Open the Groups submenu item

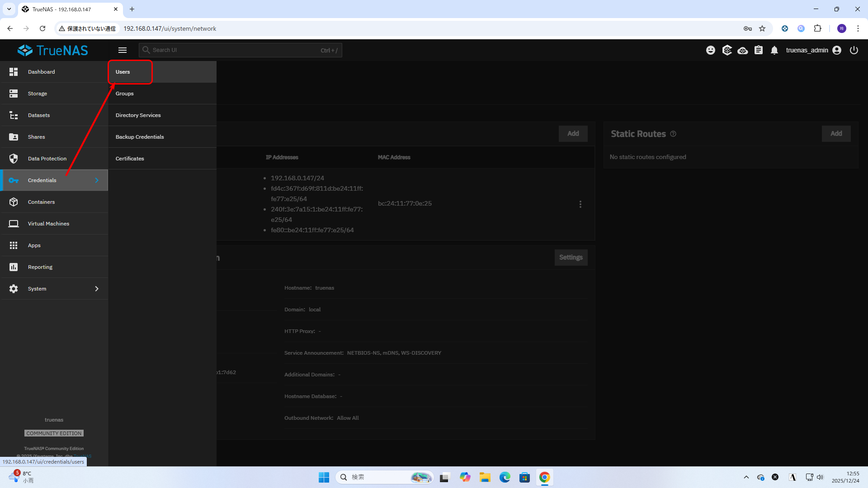click(x=125, y=94)
